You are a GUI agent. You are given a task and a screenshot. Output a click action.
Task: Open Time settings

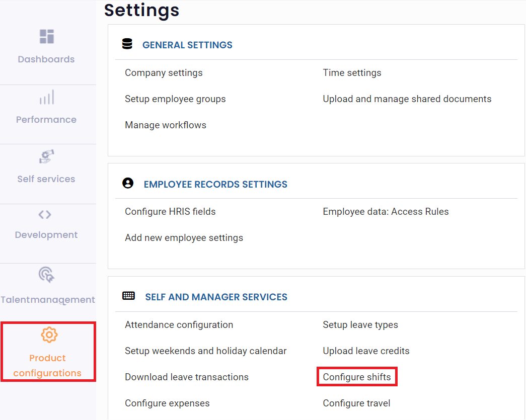point(352,72)
